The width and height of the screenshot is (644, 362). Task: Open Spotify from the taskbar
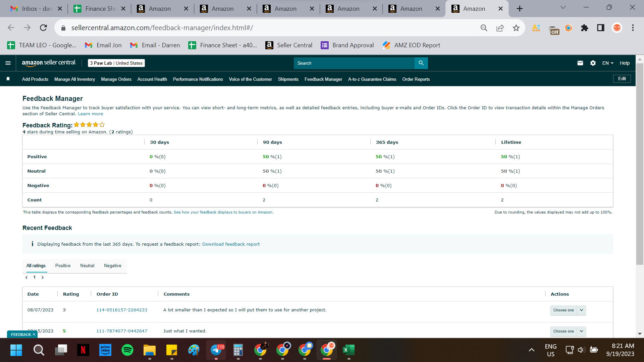point(127,350)
